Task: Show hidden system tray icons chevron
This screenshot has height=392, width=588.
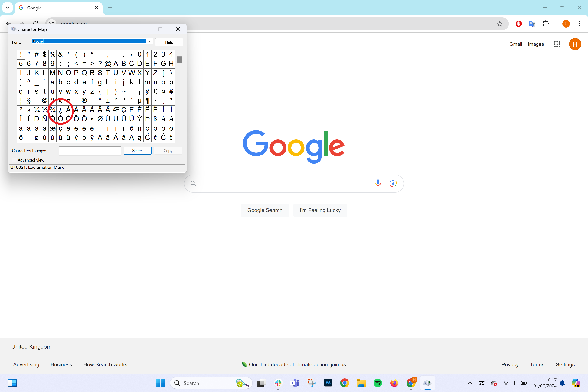Action: click(x=470, y=383)
